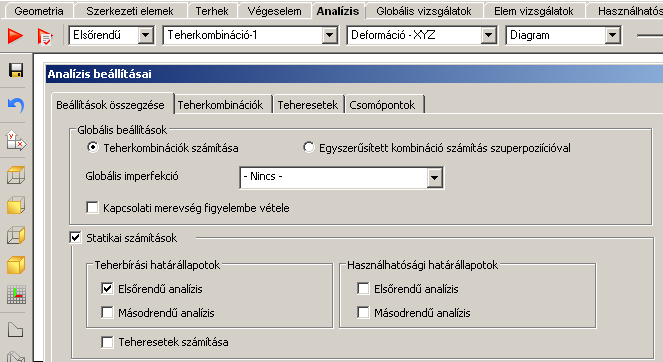The image size is (663, 362).
Task: Save the model with floppy disk icon
Action: click(16, 70)
